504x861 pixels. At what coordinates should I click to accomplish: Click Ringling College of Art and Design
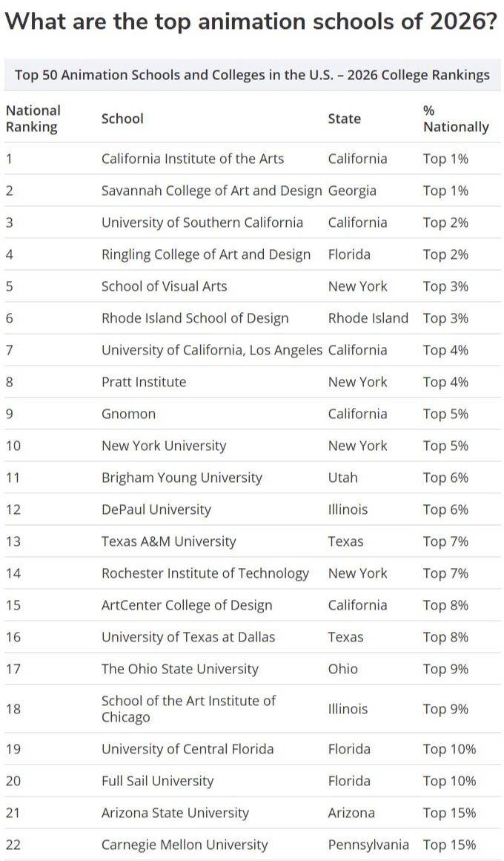click(205, 254)
